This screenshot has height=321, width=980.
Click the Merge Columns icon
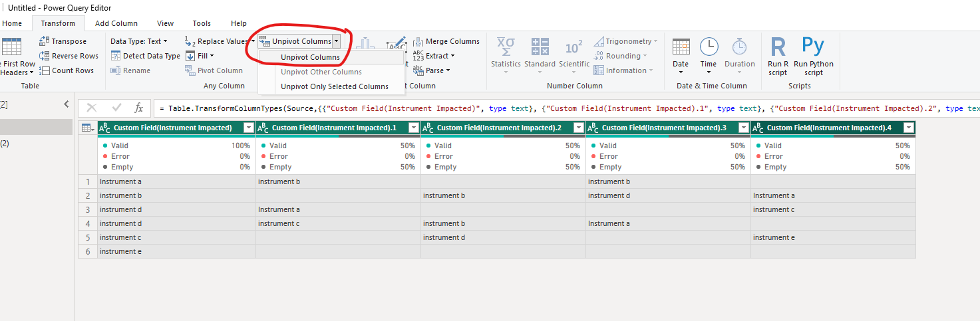[x=418, y=41]
